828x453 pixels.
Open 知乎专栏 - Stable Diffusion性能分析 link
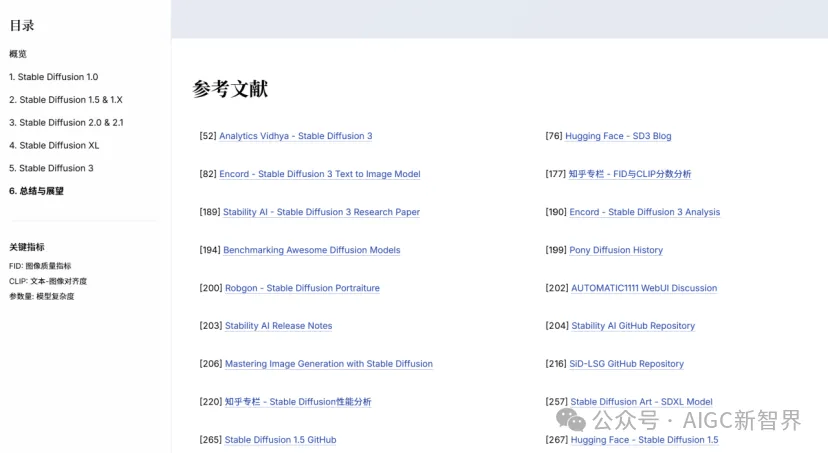tap(298, 402)
